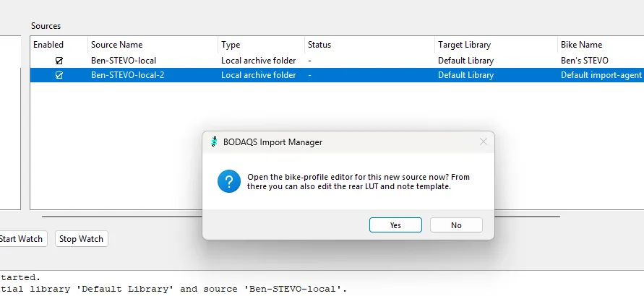Click the BODAQS app icon in dialog title
644x296 pixels.
pos(213,142)
